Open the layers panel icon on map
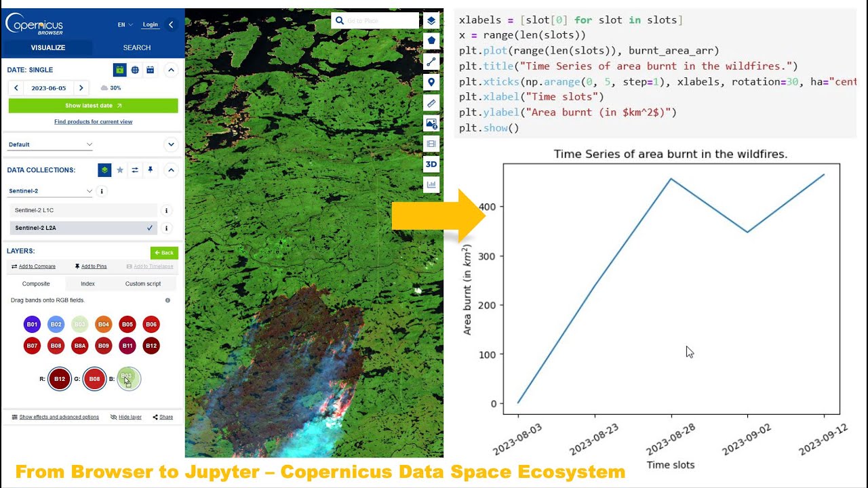Image resolution: width=868 pixels, height=488 pixels. pyautogui.click(x=431, y=20)
